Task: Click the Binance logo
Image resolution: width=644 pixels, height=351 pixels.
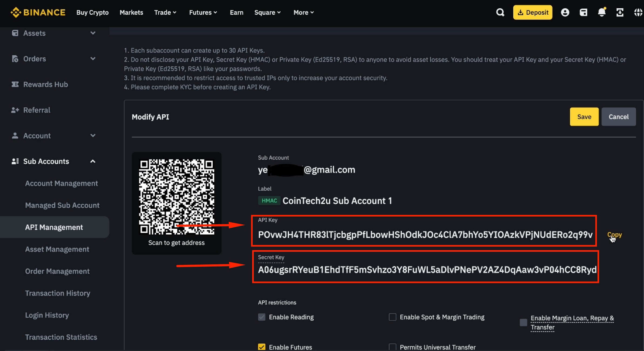Action: pos(38,12)
